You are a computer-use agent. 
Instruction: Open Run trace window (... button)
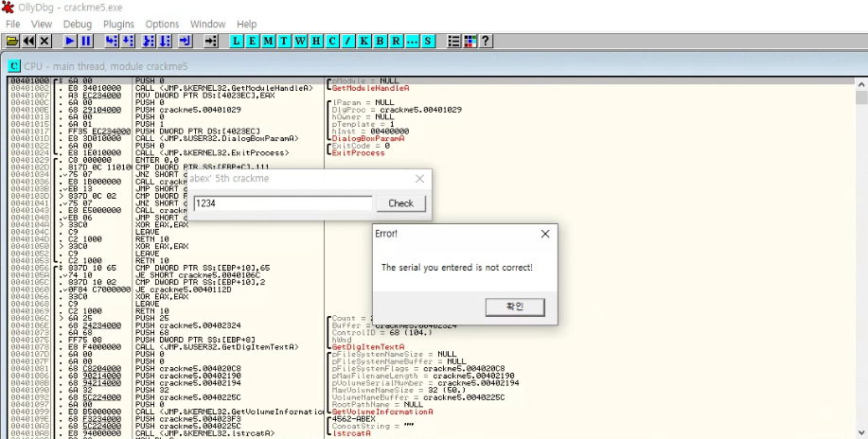coord(413,41)
